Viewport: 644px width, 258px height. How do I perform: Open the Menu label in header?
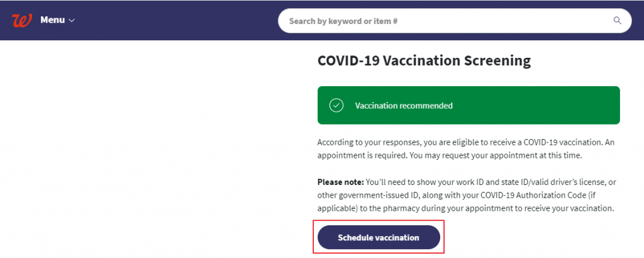52,20
